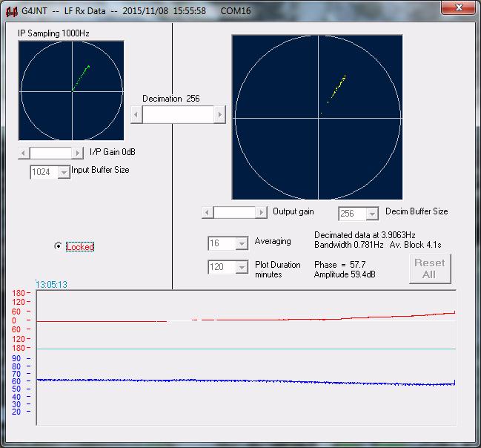Click the '13:05:13' plot start timestamp
481x448 pixels.
52,285
